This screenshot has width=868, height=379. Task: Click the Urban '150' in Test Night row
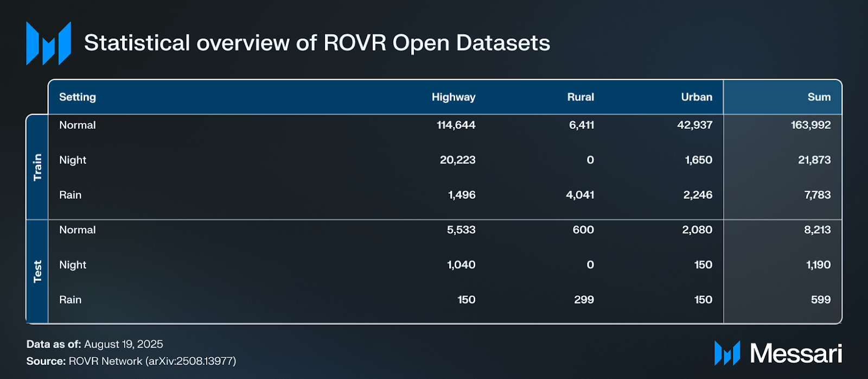[703, 265]
